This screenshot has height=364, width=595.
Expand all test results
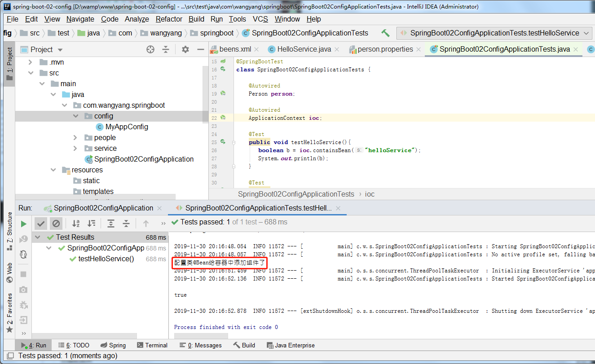pyautogui.click(x=111, y=223)
